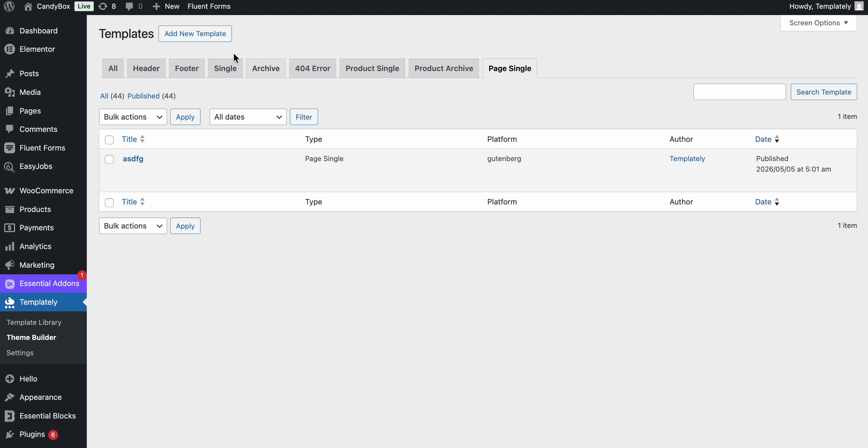Click the Dashboard gauge icon
Viewport: 868px width, 448px height.
[x=10, y=31]
